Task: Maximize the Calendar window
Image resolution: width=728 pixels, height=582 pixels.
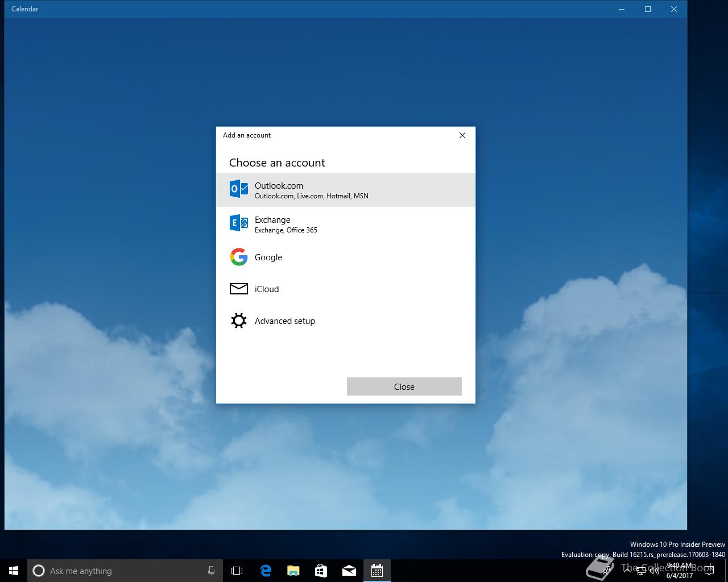Action: 647,9
